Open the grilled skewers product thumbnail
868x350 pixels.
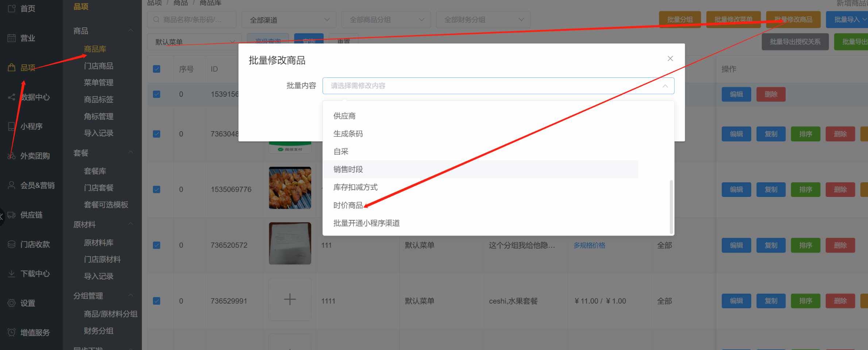290,188
